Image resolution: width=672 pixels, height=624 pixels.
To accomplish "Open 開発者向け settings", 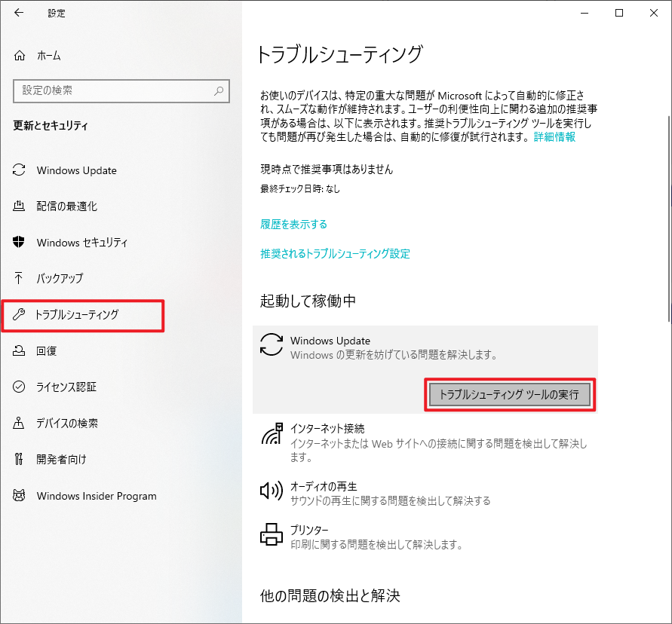I will (61, 459).
